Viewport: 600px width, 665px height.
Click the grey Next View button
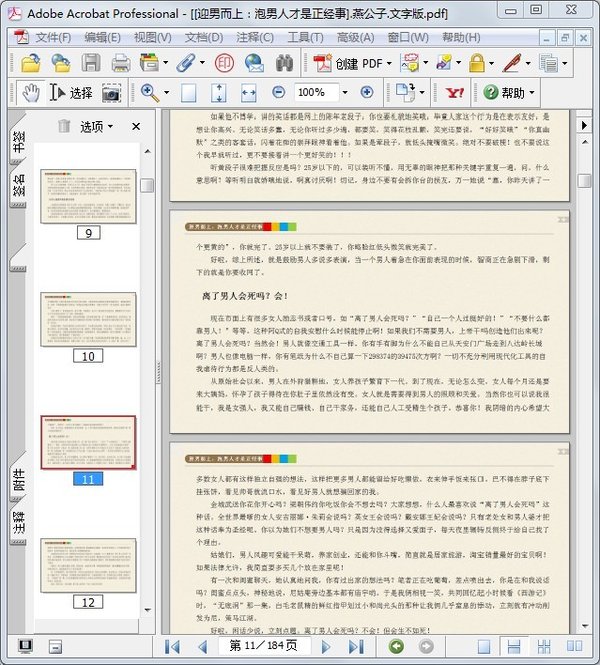(x=426, y=646)
